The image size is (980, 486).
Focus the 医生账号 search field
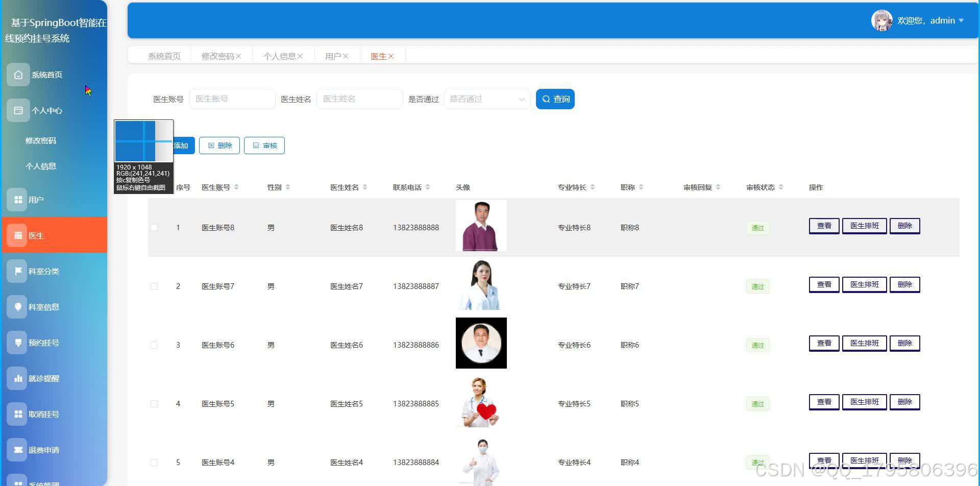click(x=232, y=99)
